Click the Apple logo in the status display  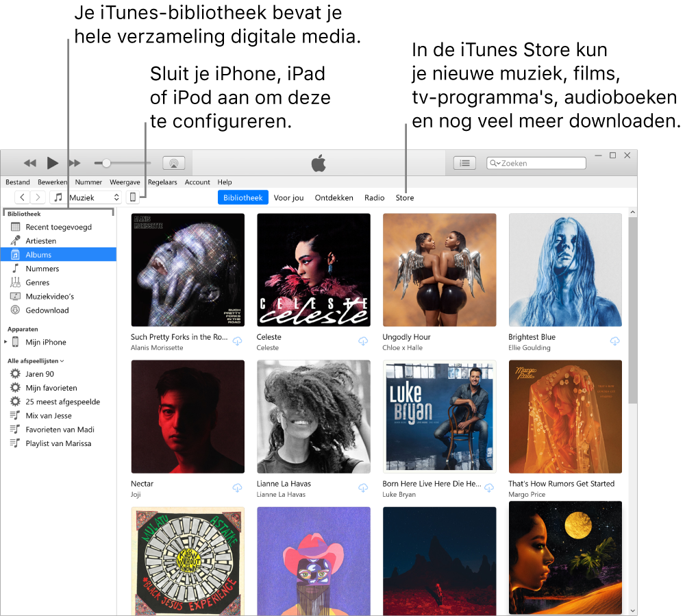click(x=319, y=163)
